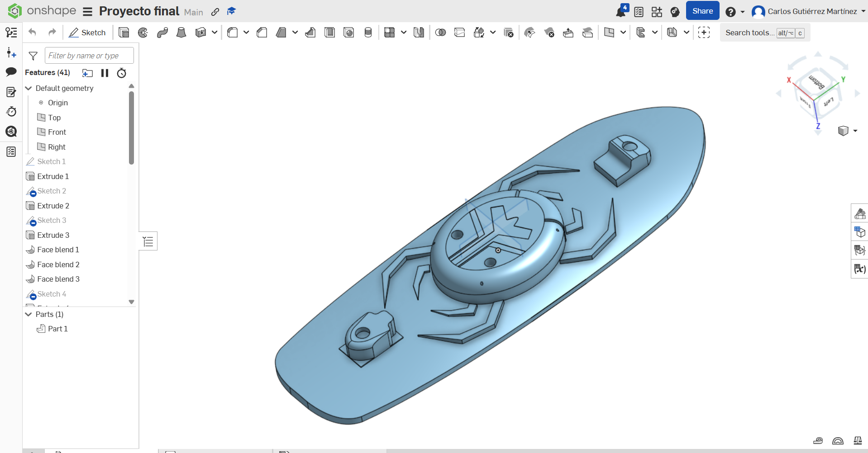Viewport: 868px width, 453px height.
Task: Pin the sidebar with the flyout toggle
Action: (x=148, y=241)
